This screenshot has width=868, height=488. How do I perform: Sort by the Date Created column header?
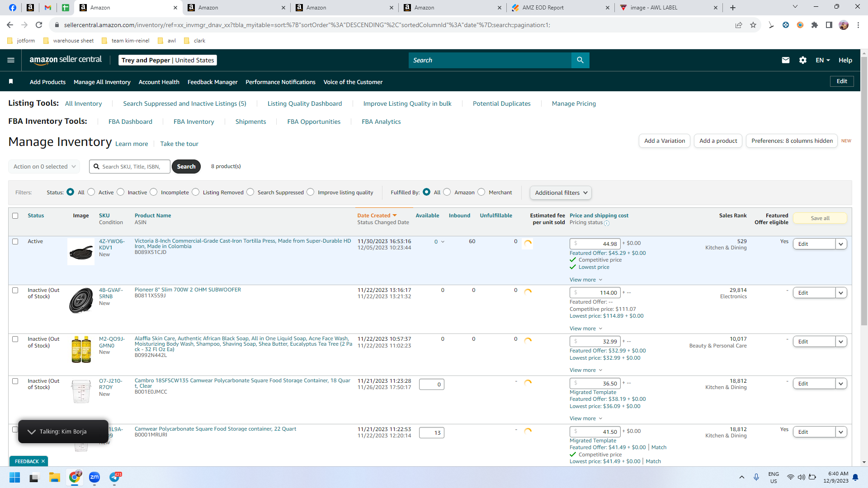(377, 216)
